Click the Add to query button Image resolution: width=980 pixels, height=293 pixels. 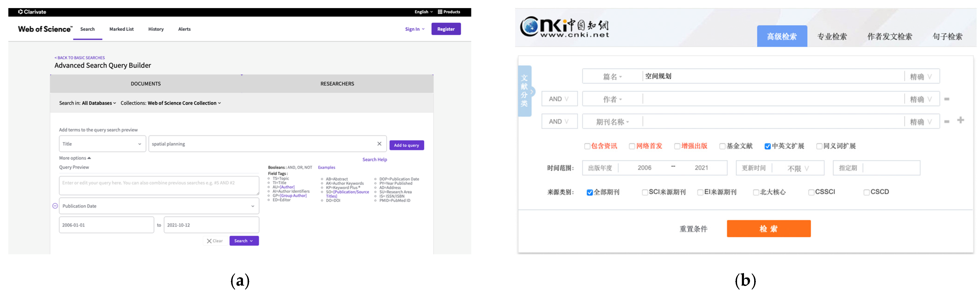406,145
